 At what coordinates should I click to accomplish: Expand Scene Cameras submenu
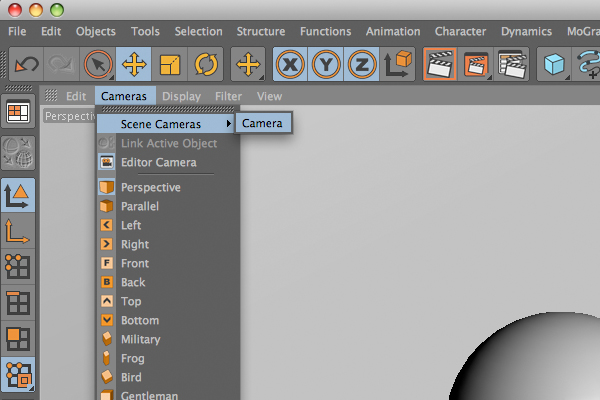[166, 124]
